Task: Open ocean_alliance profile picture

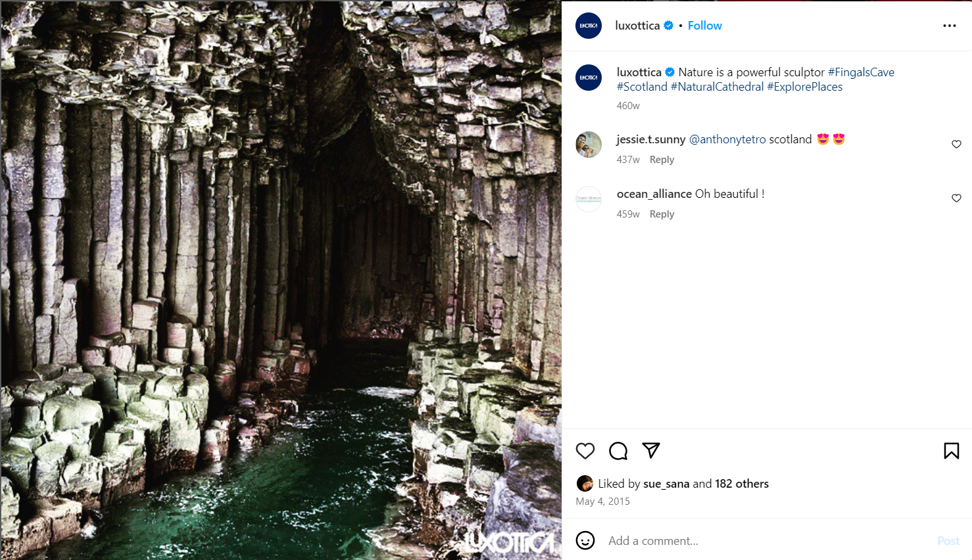Action: click(589, 198)
